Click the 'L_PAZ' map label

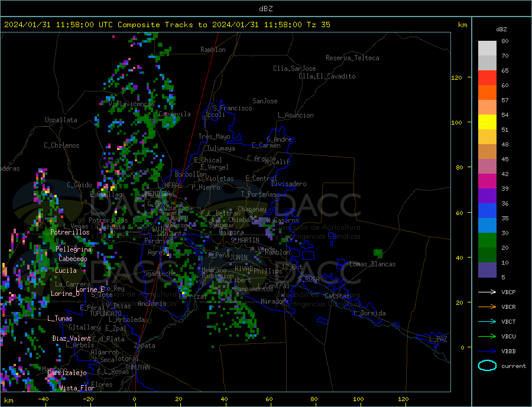coord(439,339)
